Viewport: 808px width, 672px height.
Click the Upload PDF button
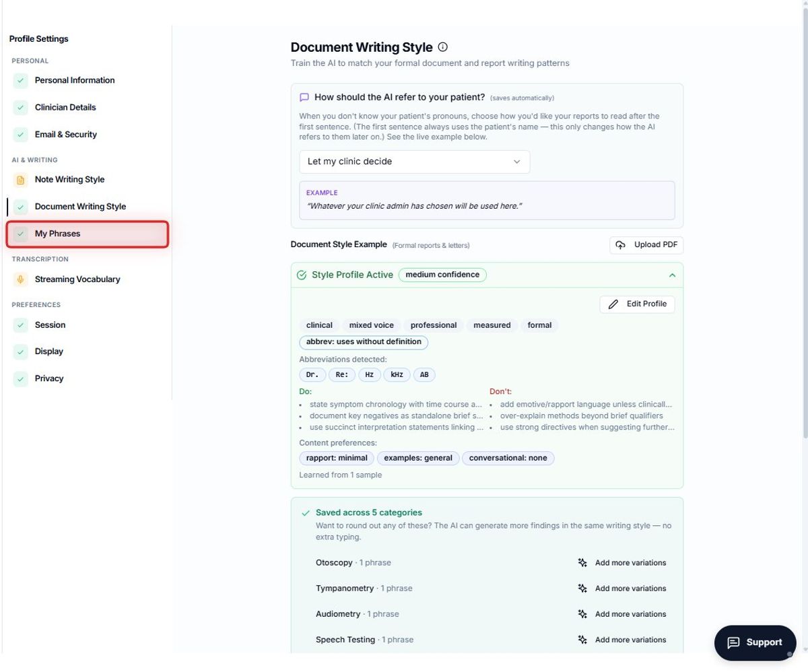click(646, 245)
